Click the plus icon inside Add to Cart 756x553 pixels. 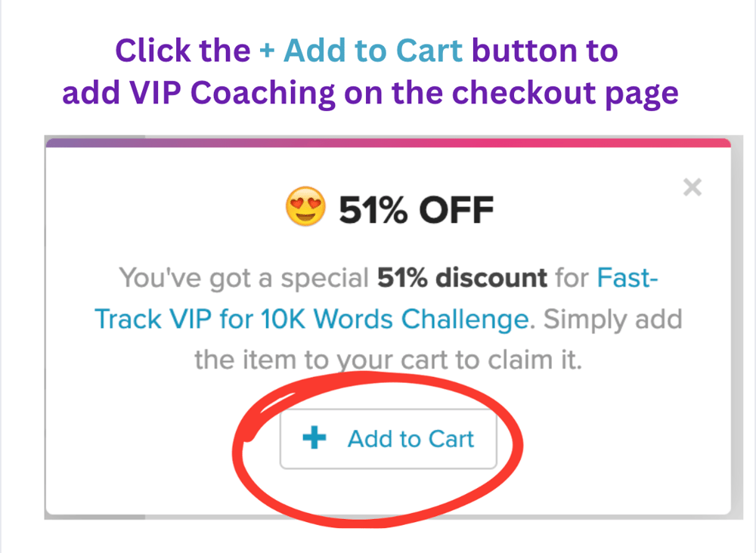click(314, 438)
